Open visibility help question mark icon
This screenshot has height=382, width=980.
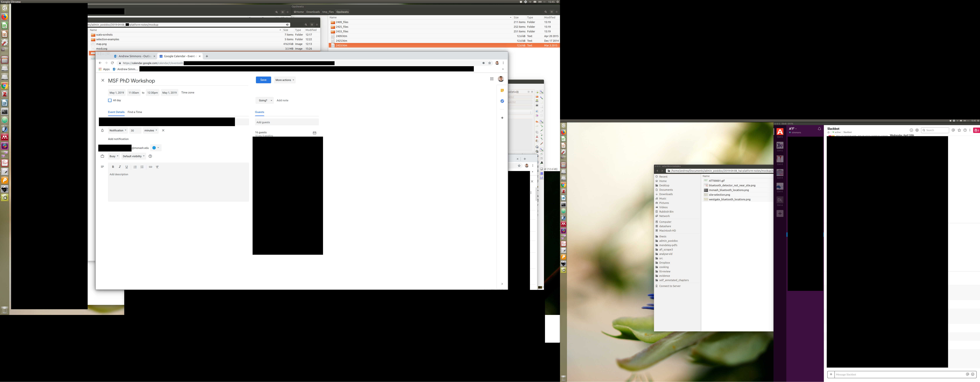click(x=150, y=156)
